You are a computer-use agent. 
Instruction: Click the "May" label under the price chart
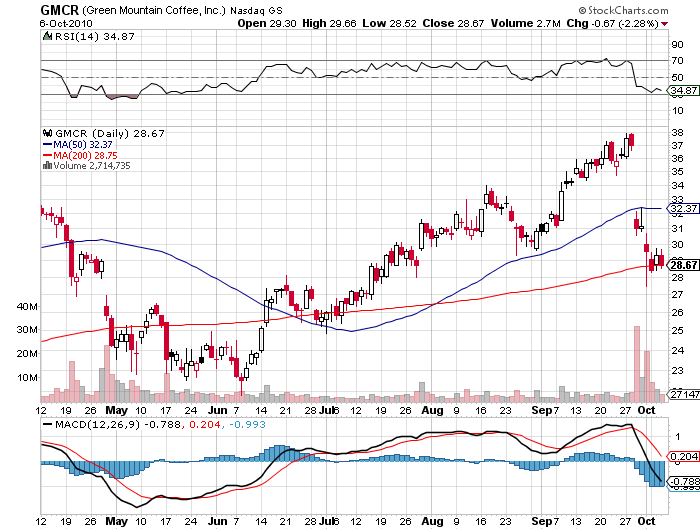[x=117, y=410]
